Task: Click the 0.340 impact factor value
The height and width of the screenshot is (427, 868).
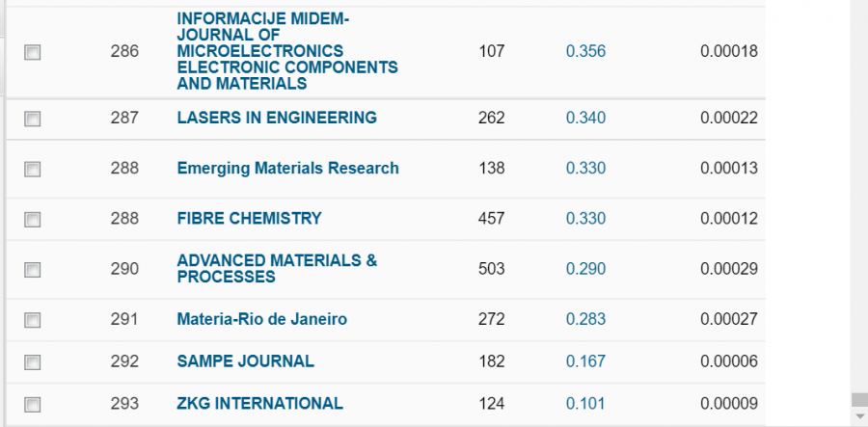Action: coord(585,118)
